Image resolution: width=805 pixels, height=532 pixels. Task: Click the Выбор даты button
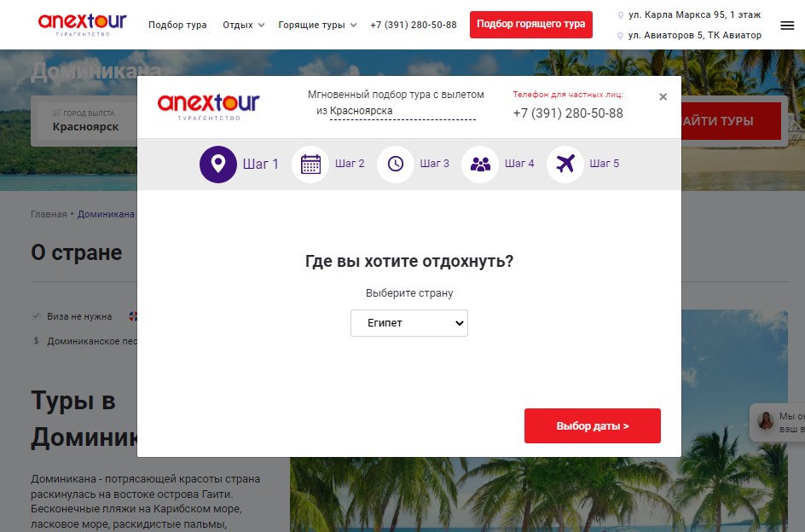593,425
